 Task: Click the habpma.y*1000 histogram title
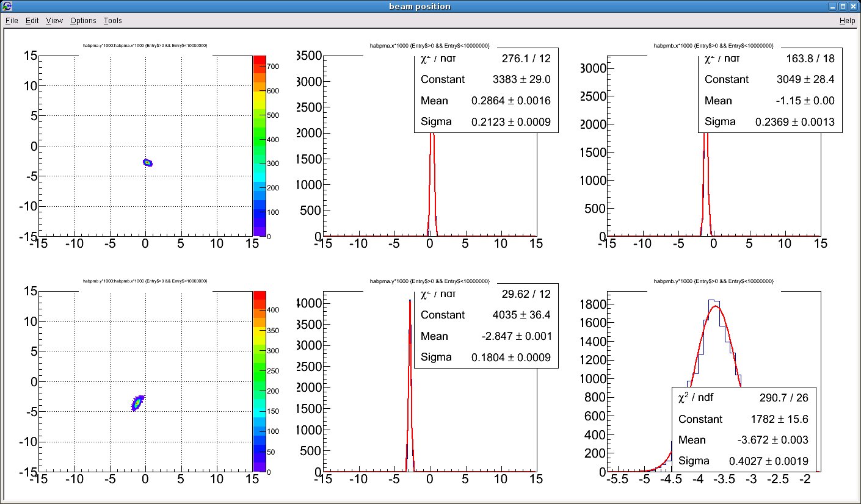430,281
